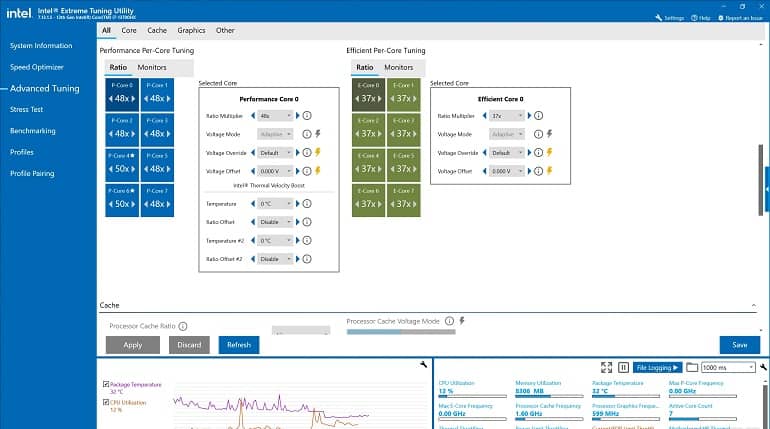The width and height of the screenshot is (770, 429).
Task: Click lightning icon beside E-Core Voltage Override
Action: (x=550, y=152)
